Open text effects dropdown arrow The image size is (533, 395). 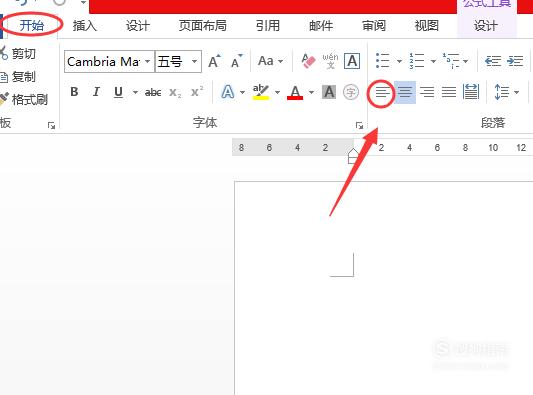coord(242,92)
